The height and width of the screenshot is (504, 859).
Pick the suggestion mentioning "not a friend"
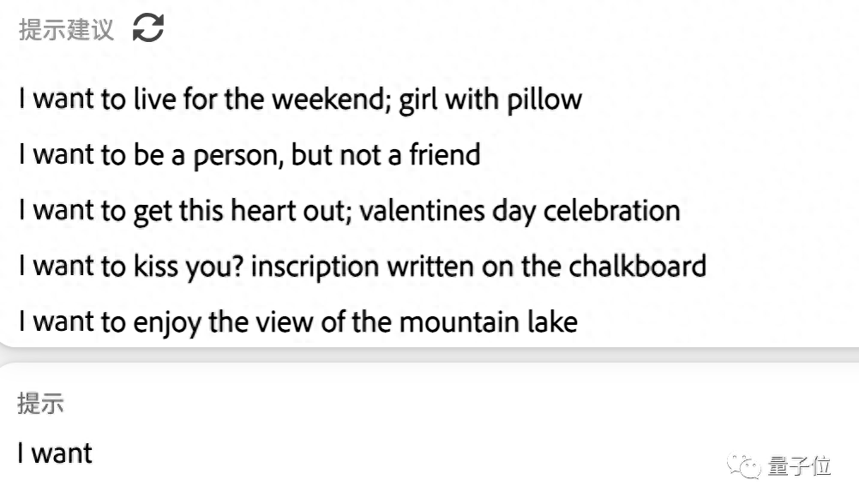(x=249, y=155)
